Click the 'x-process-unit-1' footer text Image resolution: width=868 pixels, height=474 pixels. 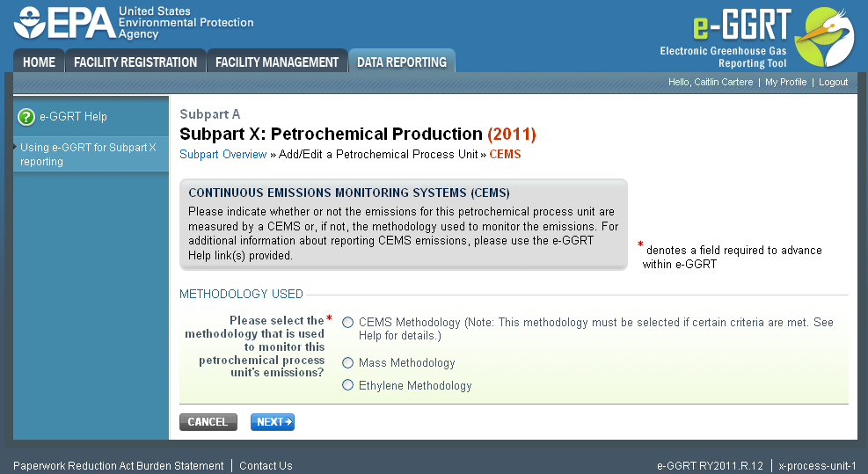coord(817,466)
